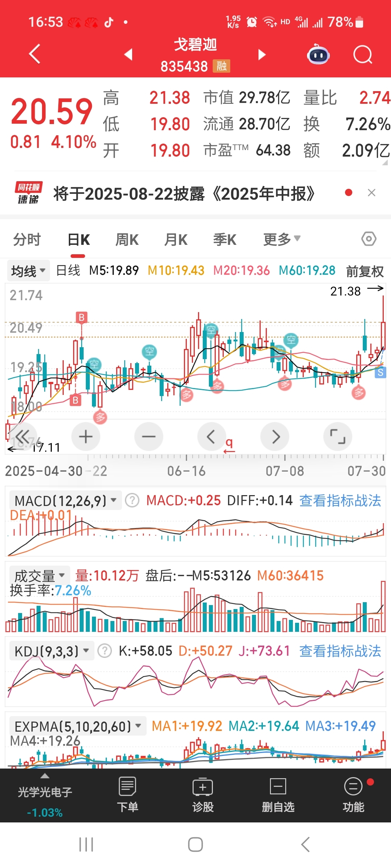Expand chart to fullscreen
Image resolution: width=391 pixels, height=868 pixels.
click(338, 437)
